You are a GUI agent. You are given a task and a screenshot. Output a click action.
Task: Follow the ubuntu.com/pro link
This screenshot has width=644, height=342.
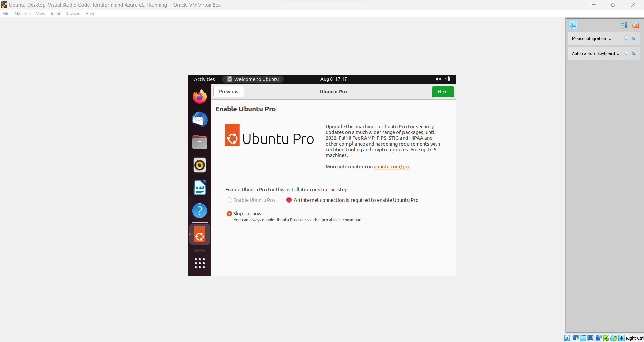(392, 167)
